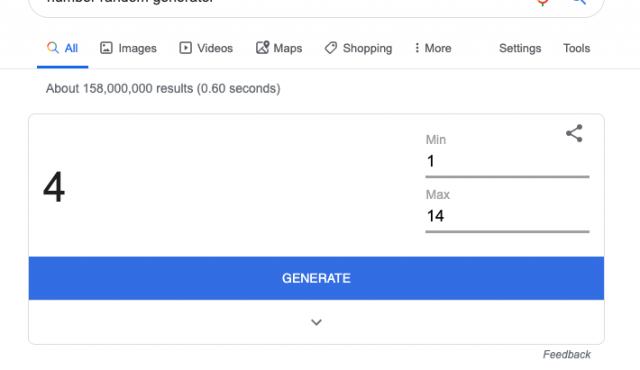Switch to the Images tab
Screen dimensions: 640x370
click(x=128, y=48)
